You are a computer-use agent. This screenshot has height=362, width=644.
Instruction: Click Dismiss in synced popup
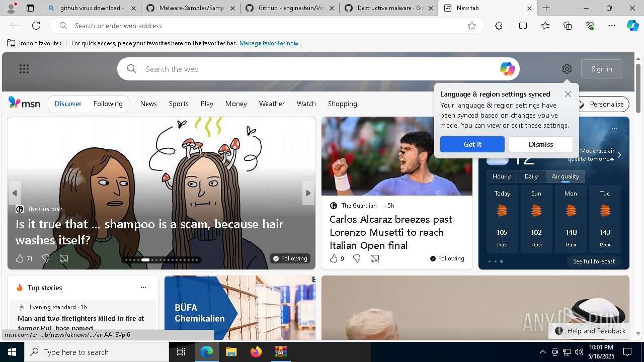tap(541, 144)
